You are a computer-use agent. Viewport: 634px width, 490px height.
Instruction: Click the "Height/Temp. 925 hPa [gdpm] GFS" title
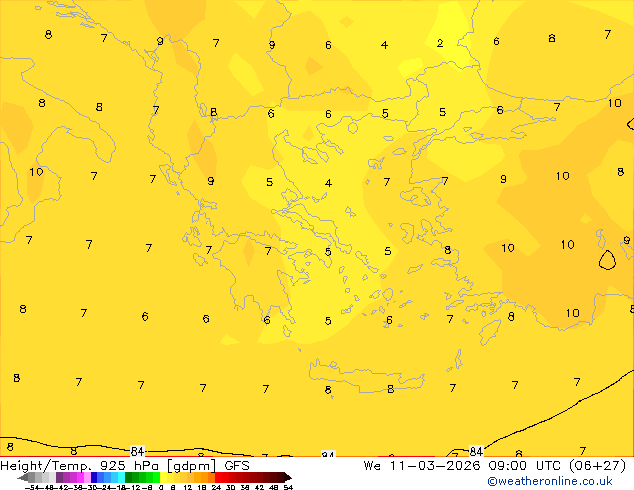[x=125, y=466]
